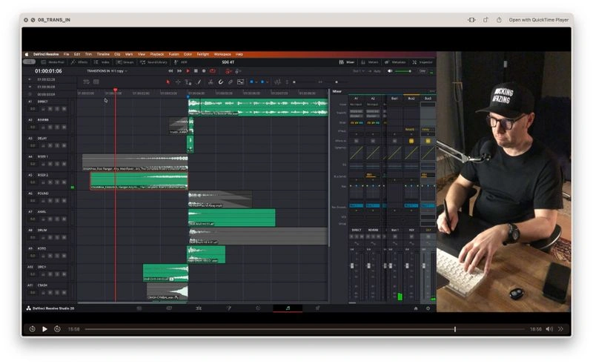Click the DIM monitoring button

coord(423,71)
